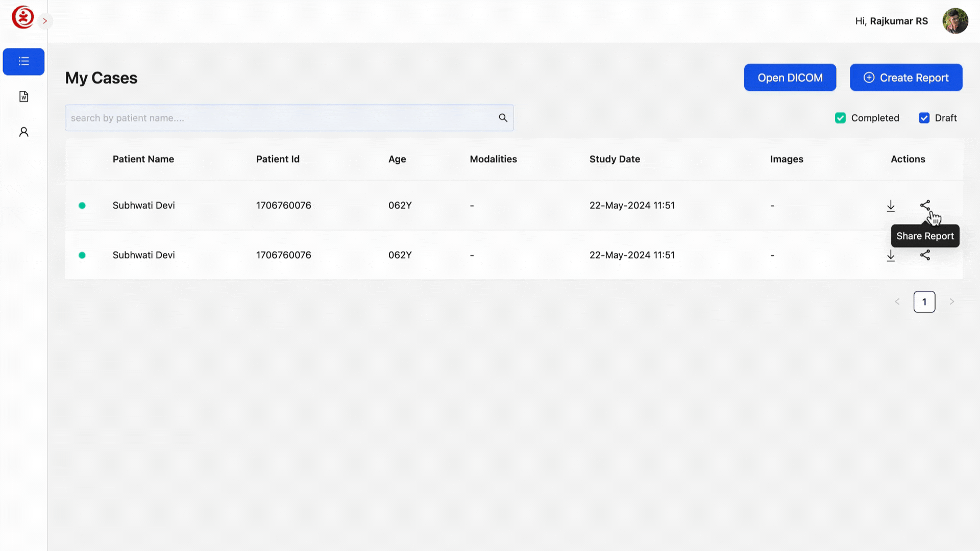Uncheck the Completed filter
The image size is (980, 551).
(x=840, y=118)
